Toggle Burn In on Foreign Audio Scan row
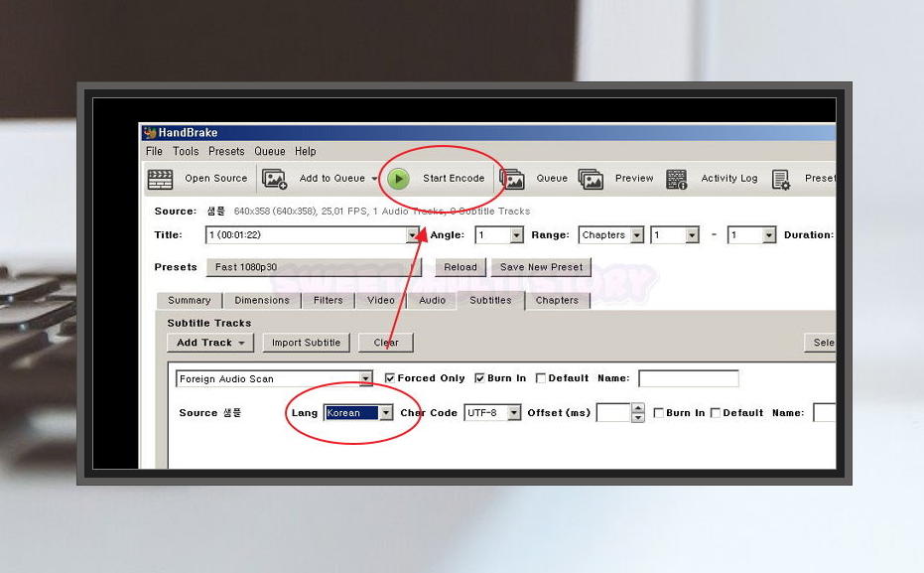Viewport: 924px width, 573px height. pyautogui.click(x=479, y=378)
